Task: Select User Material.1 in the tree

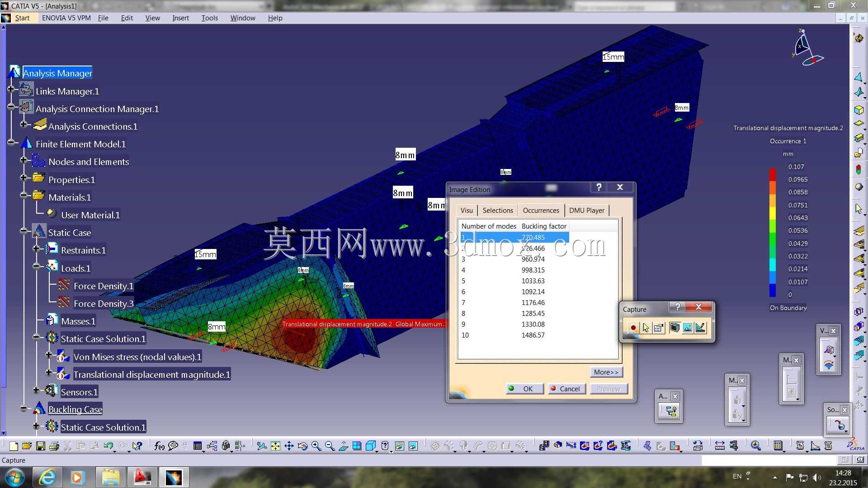Action: tap(90, 215)
